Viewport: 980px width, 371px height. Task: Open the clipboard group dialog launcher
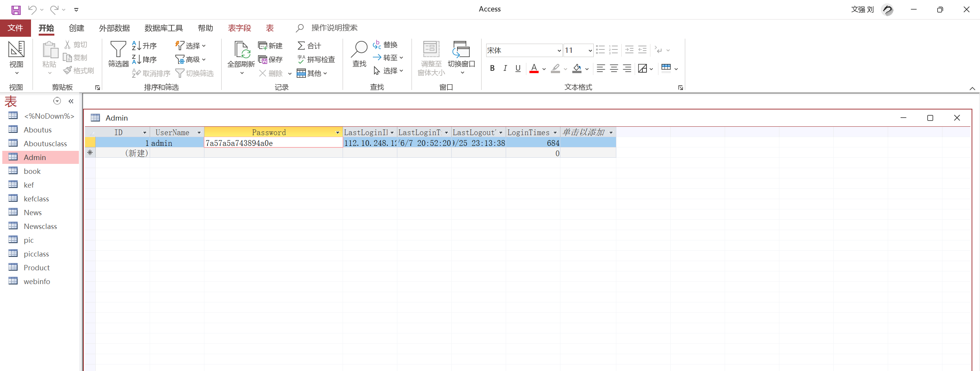tap(98, 88)
